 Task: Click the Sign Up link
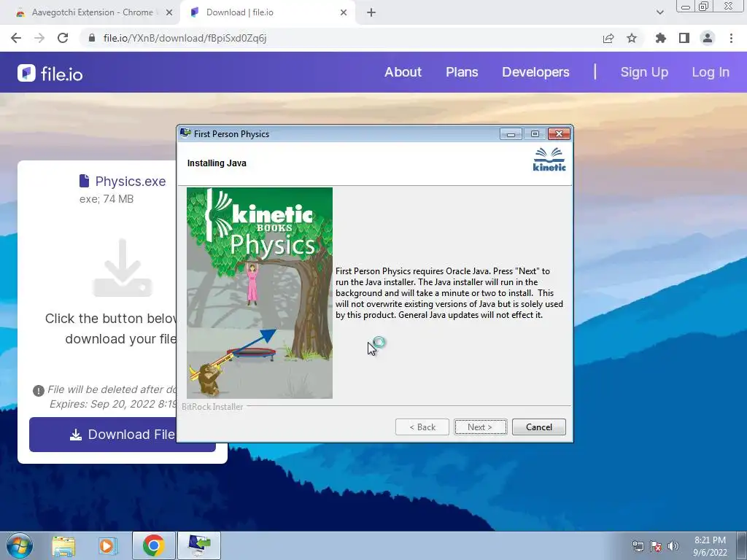[644, 72]
